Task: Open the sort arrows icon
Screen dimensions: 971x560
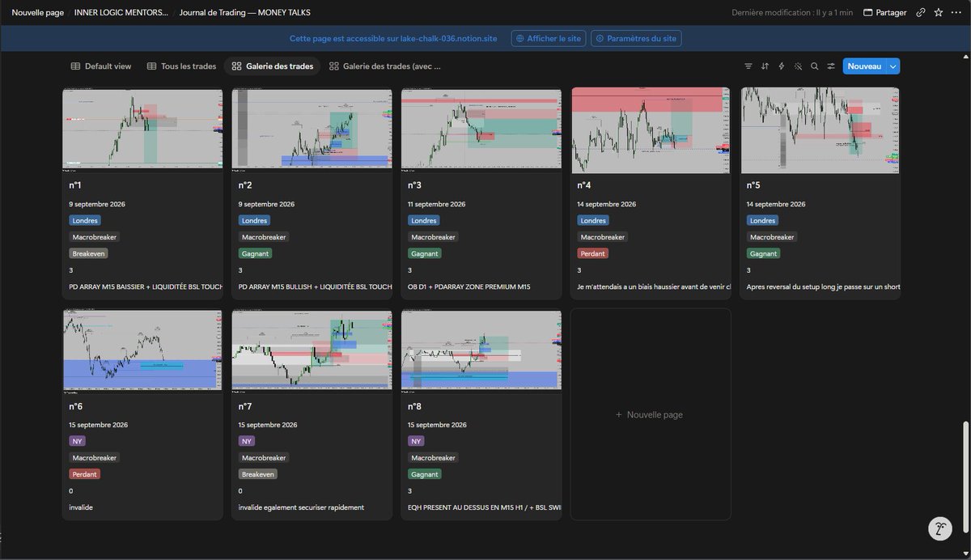Action: pos(765,66)
